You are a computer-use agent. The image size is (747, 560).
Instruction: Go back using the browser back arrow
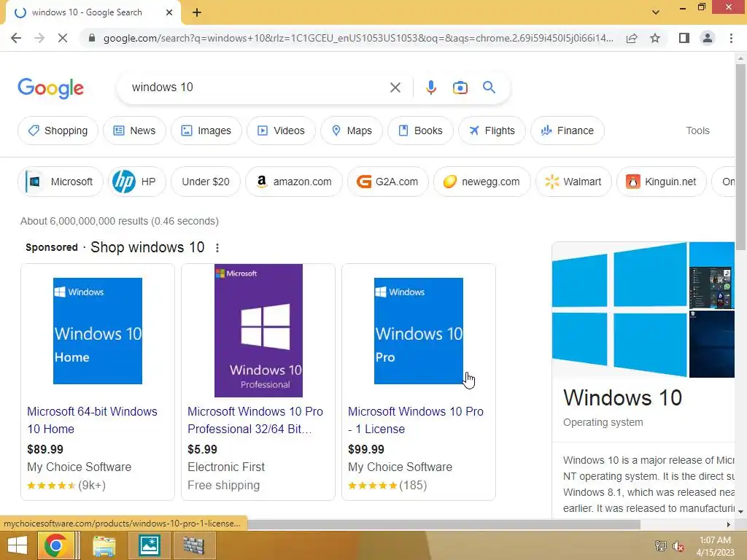pos(16,38)
